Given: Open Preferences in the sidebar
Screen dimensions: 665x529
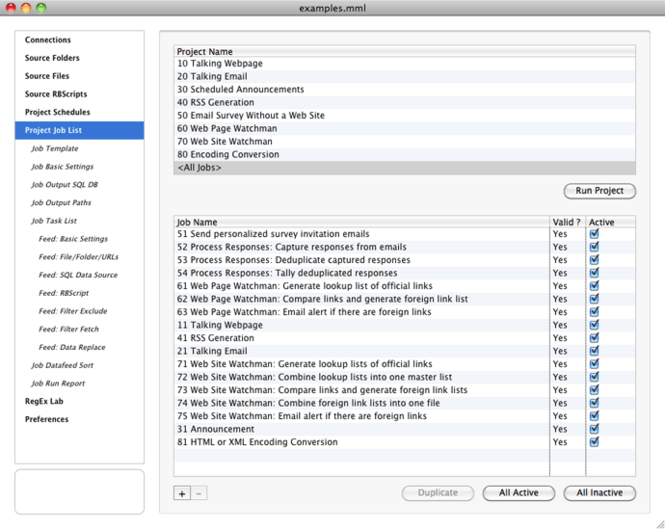Looking at the screenshot, I should tap(79, 420).
